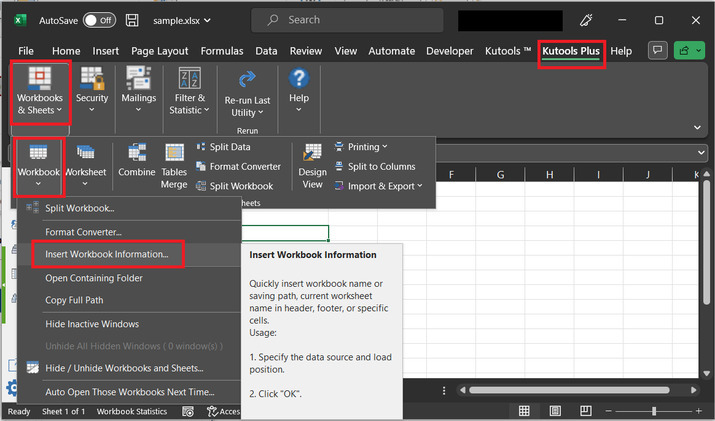Click the Search box

347,20
